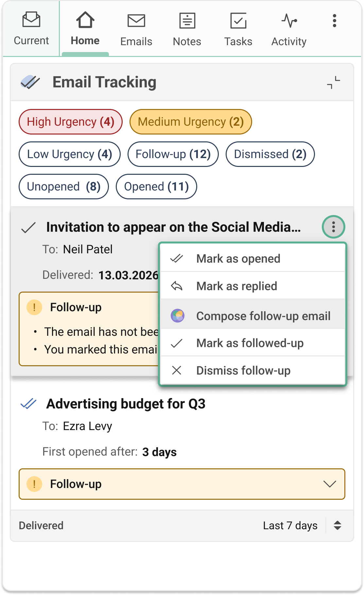Open the Current email tab icon
Viewport: 364px width, 595px height.
31,19
